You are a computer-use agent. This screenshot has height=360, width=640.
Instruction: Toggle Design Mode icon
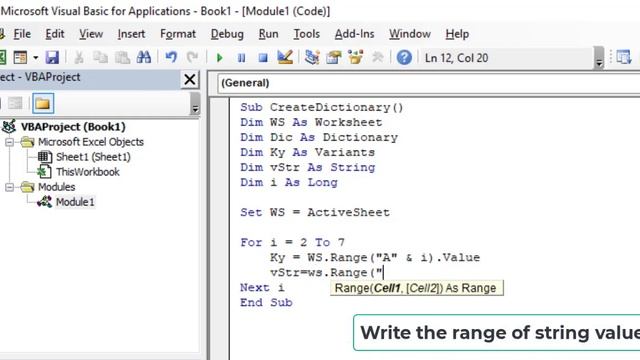[285, 58]
